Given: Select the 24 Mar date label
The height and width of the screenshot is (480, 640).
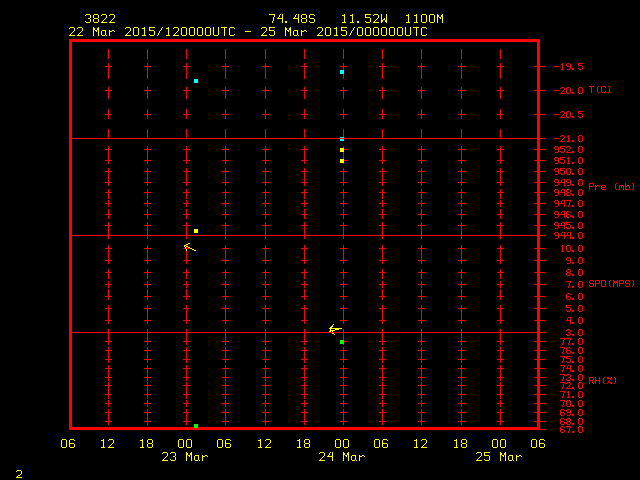Looking at the screenshot, I should [x=342, y=457].
